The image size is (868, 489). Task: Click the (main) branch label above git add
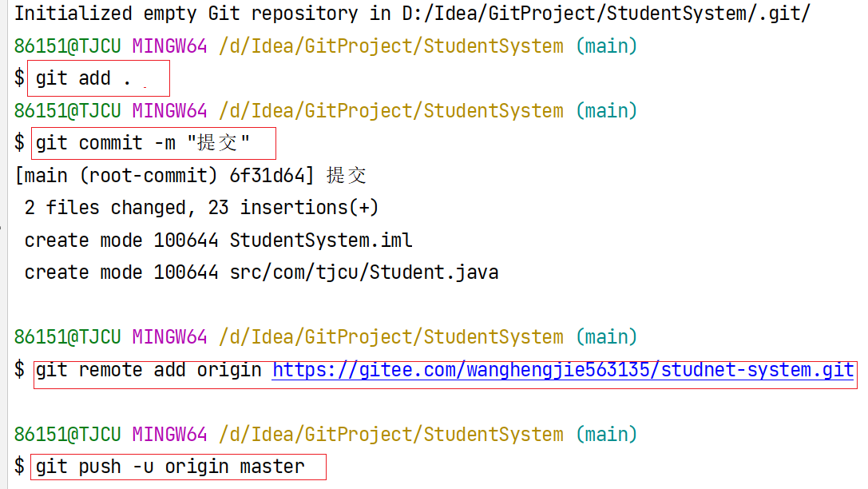(607, 46)
